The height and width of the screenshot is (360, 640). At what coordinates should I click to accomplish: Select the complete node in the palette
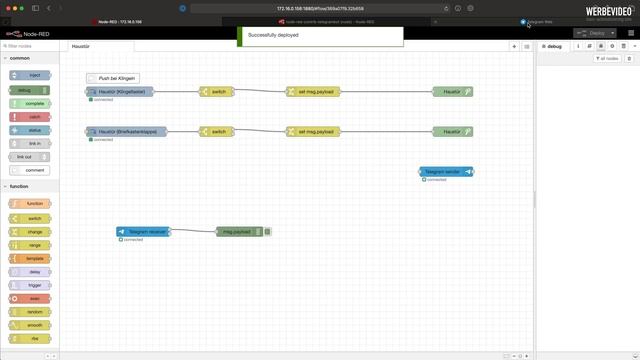pos(30,104)
